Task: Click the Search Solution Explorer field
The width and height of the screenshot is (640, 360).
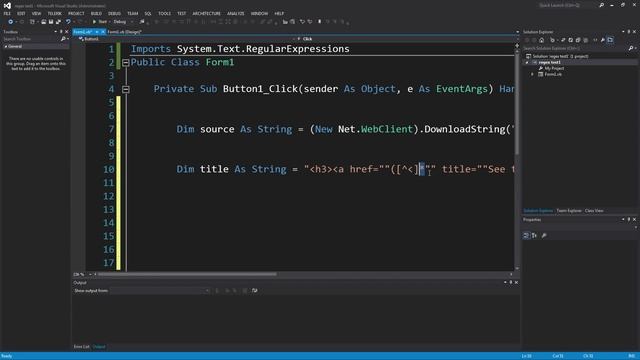Action: (x=575, y=48)
